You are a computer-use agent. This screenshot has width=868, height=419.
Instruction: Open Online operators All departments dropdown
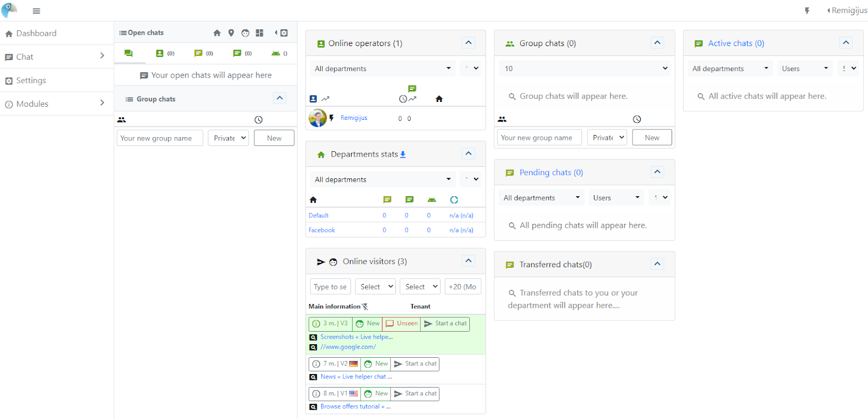coord(383,68)
